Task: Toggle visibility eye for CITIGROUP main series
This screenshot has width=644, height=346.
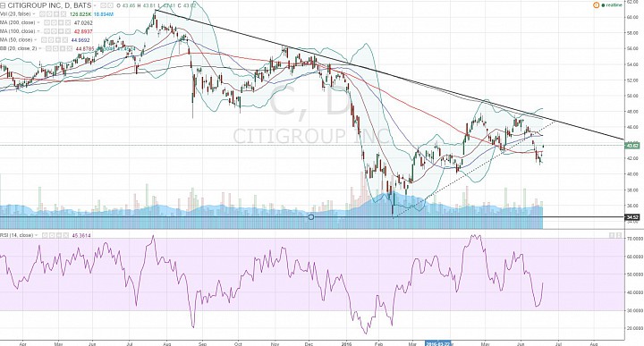Action: click(x=104, y=5)
